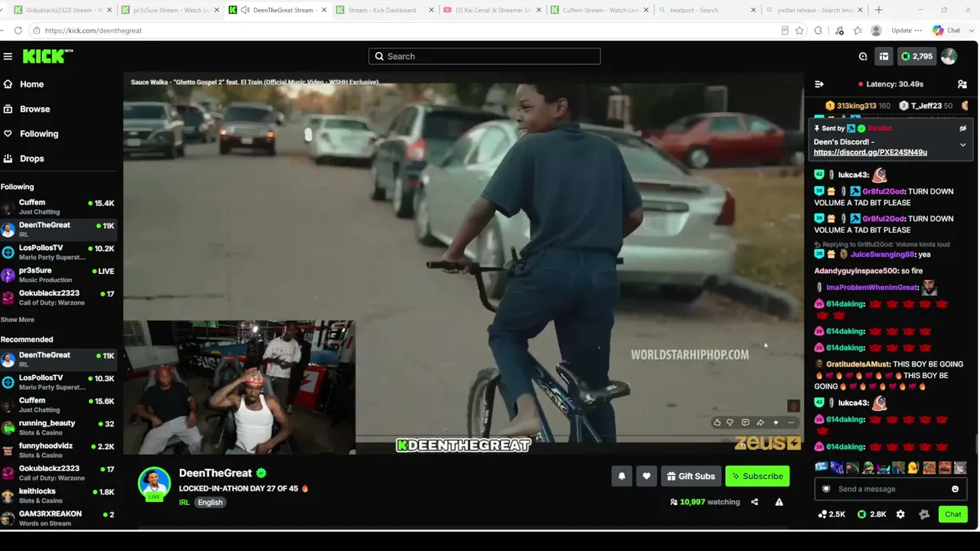The image size is (980, 551).
Task: Open Cuffem in the Following list
Action: click(x=58, y=207)
